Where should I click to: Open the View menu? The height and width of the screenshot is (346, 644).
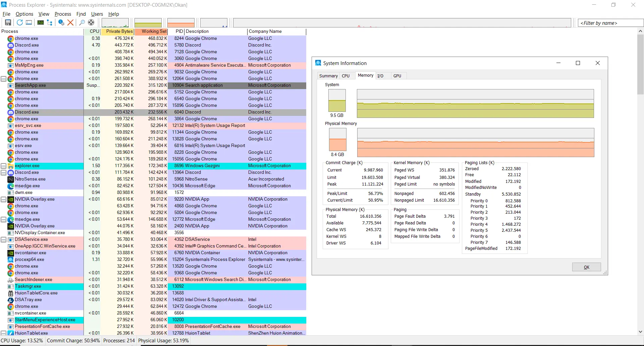44,14
